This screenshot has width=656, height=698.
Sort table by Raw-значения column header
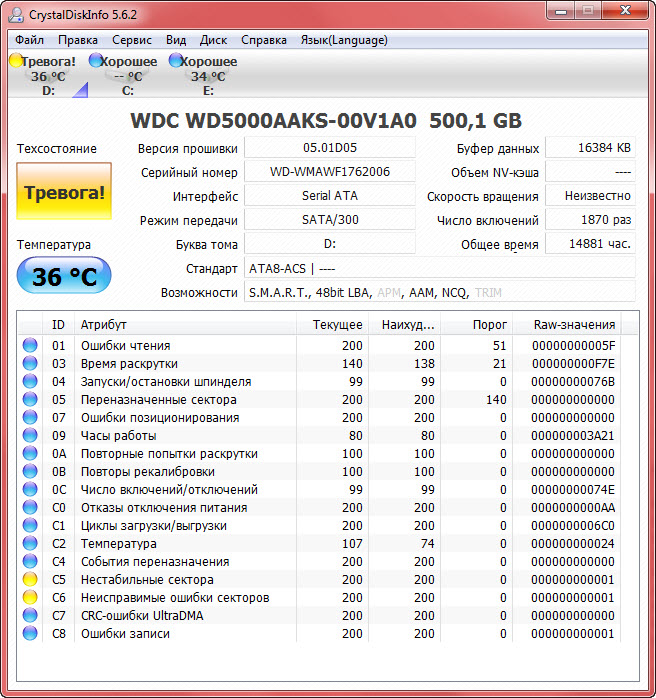[575, 325]
